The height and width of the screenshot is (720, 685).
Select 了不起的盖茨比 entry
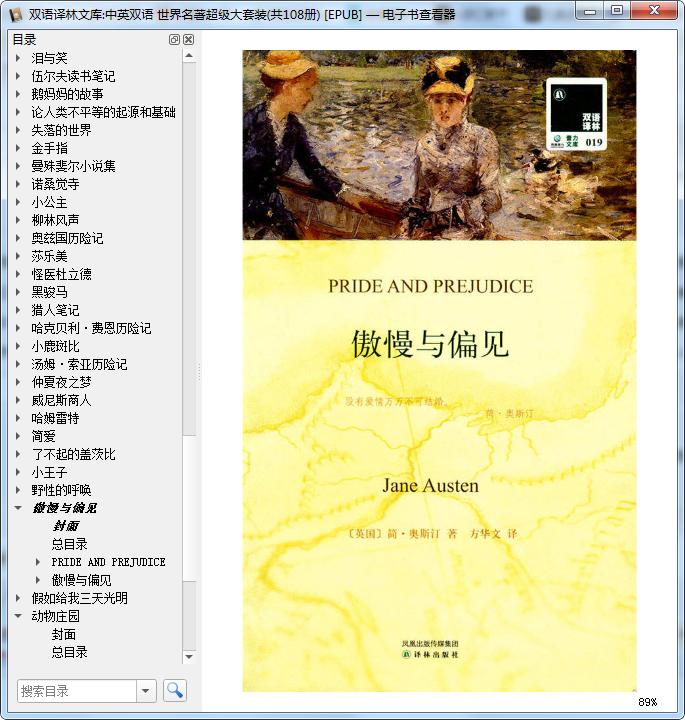click(x=73, y=454)
